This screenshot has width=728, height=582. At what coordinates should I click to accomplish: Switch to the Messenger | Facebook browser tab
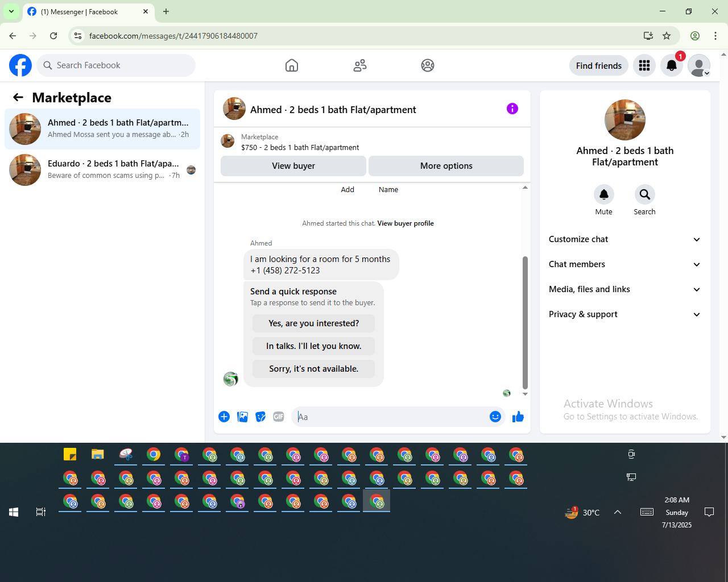click(x=88, y=11)
